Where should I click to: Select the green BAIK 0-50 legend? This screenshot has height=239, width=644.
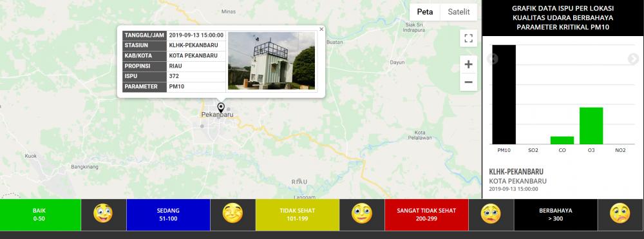click(40, 215)
